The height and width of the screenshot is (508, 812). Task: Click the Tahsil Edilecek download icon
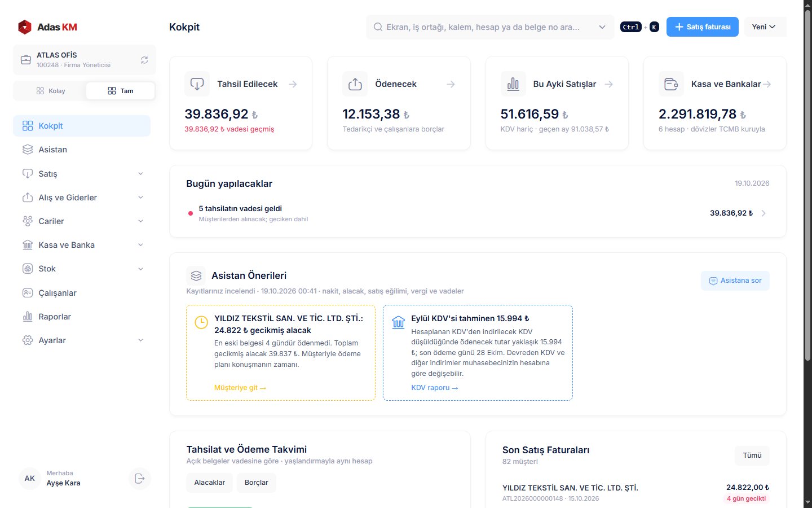(197, 84)
